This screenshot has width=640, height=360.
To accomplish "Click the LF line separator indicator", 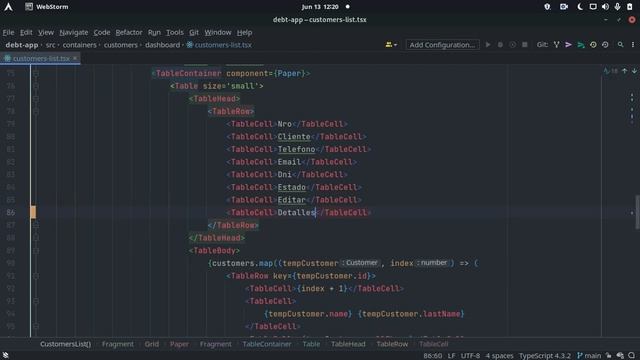I will (x=451, y=356).
